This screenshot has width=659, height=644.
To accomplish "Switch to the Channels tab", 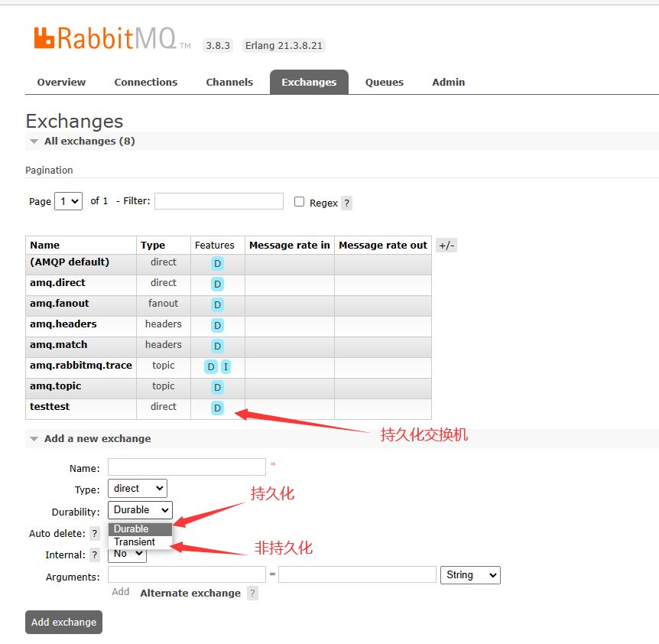I will coord(229,83).
